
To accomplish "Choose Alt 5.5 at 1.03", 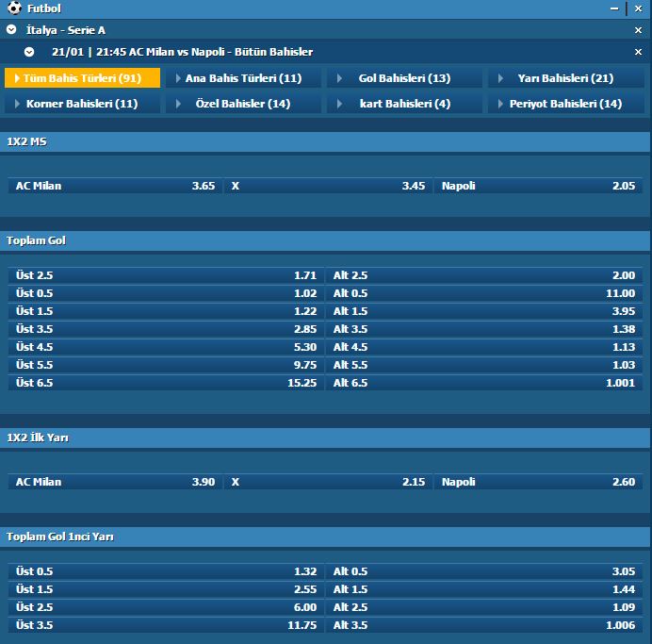I will 484,365.
